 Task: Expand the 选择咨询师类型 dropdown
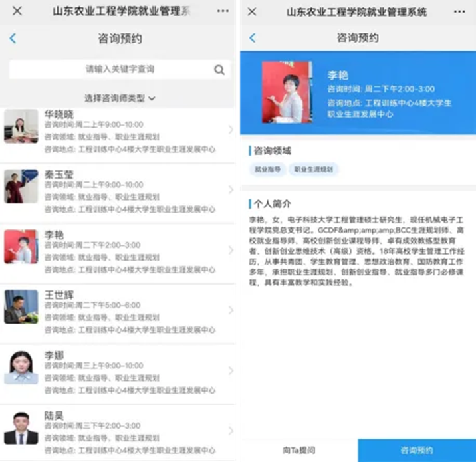tap(120, 98)
